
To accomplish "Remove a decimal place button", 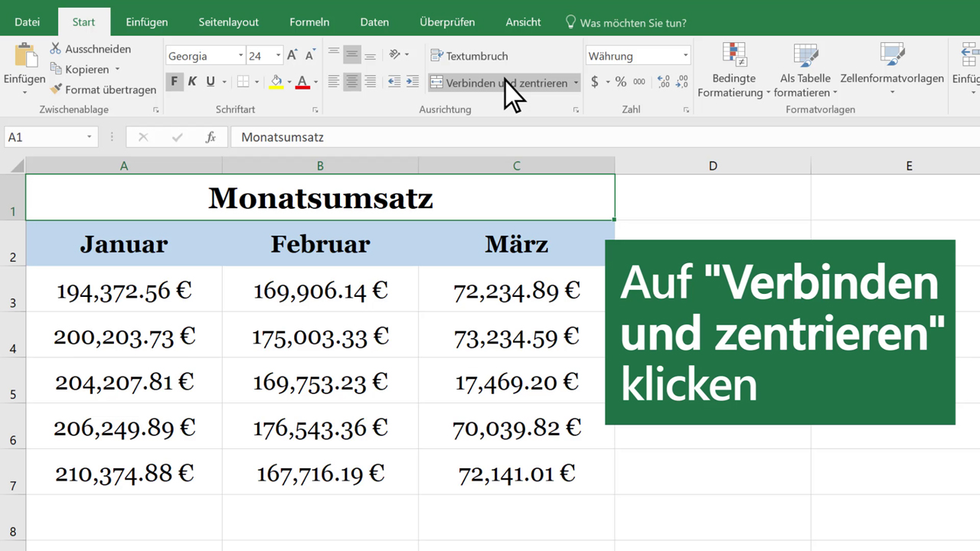I will click(x=681, y=81).
